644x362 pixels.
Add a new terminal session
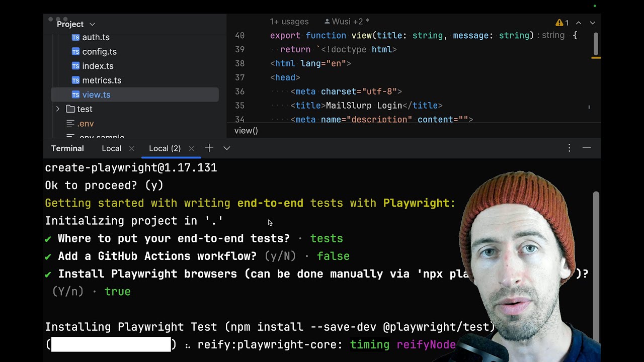[209, 148]
